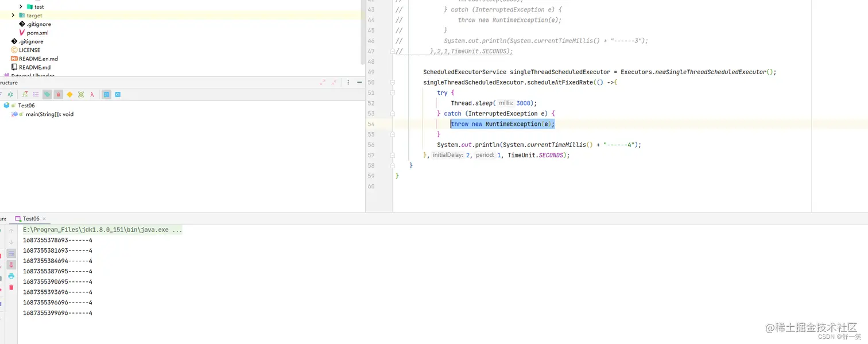Print the Run console output
The width and height of the screenshot is (868, 344).
[x=11, y=276]
